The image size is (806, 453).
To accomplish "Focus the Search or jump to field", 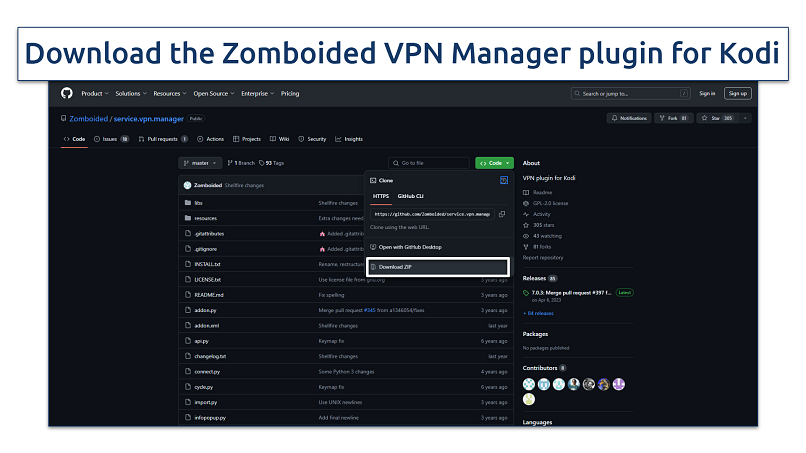I will tap(629, 93).
